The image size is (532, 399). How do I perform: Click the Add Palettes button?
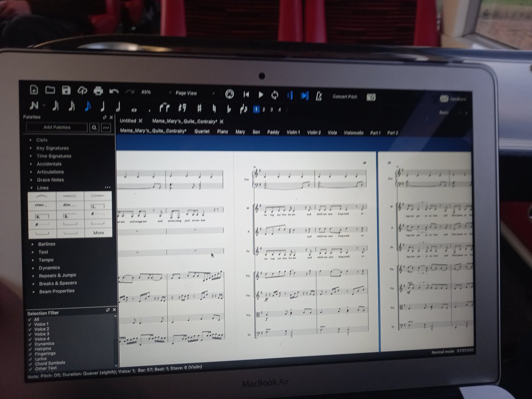tap(57, 127)
